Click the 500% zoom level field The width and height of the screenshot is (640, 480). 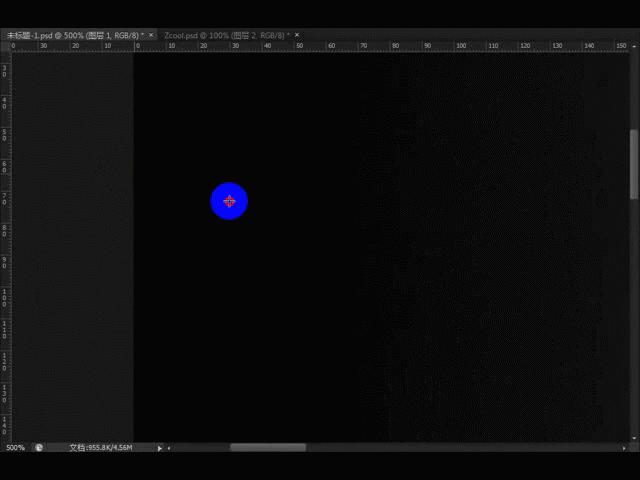(16, 448)
